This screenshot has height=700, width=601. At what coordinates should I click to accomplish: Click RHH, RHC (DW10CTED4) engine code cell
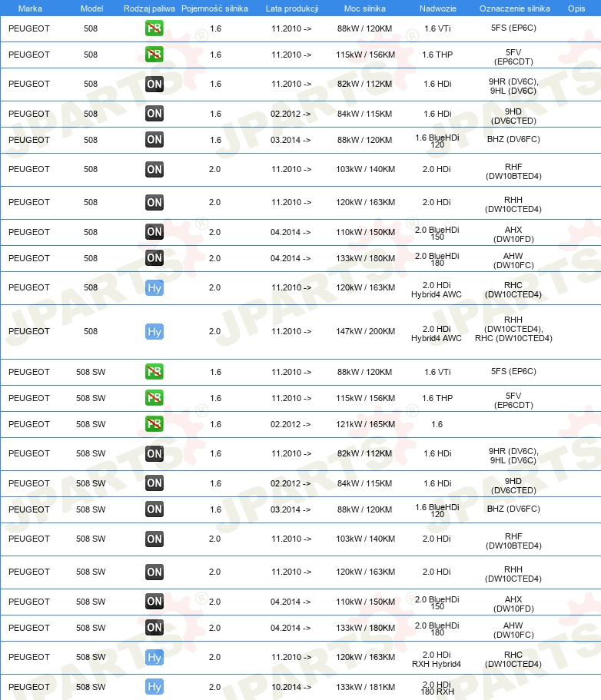point(513,329)
